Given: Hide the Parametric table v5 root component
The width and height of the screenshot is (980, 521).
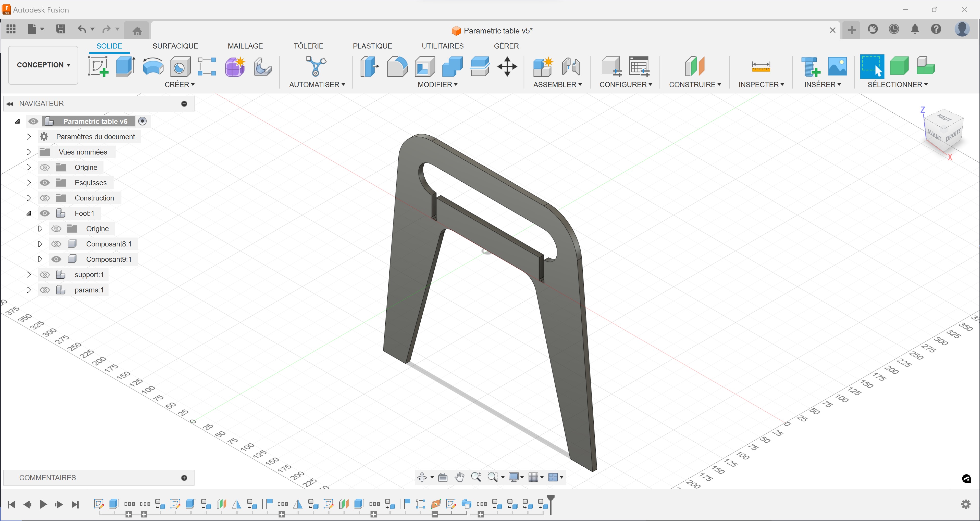Looking at the screenshot, I should [x=33, y=121].
